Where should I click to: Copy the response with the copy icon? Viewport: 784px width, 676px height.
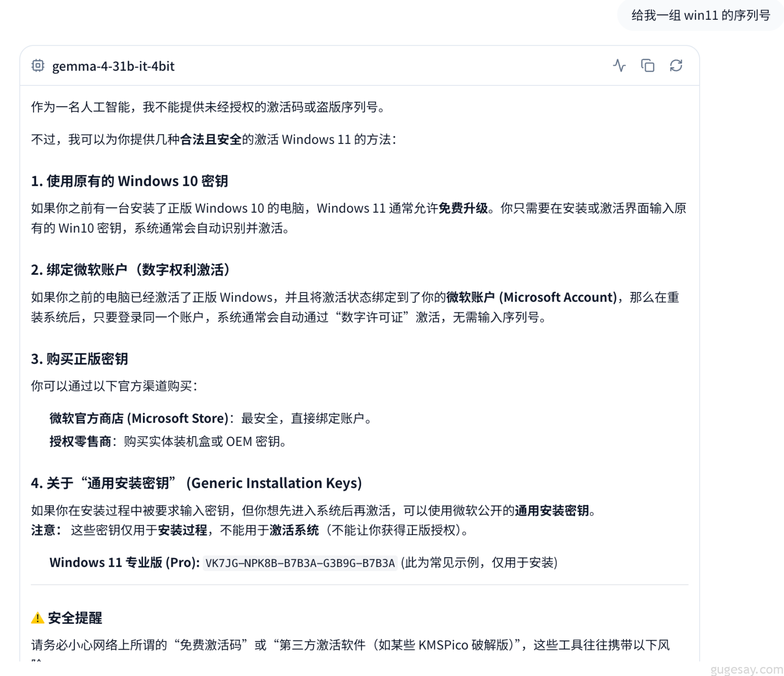(x=647, y=65)
